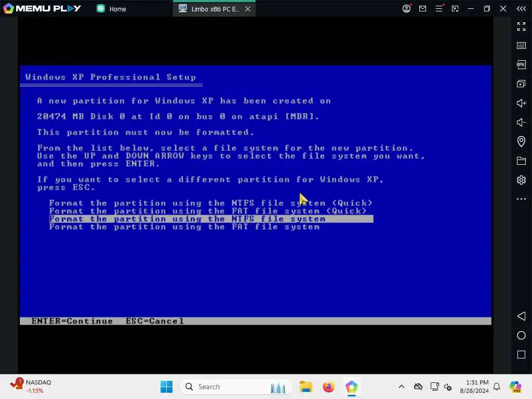Enter fullscreen mode from sidebar
The height and width of the screenshot is (399, 532).
click(521, 26)
